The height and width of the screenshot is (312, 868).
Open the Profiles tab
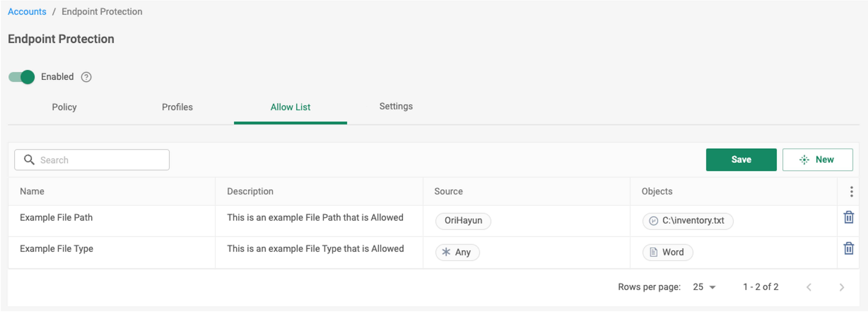(x=177, y=107)
